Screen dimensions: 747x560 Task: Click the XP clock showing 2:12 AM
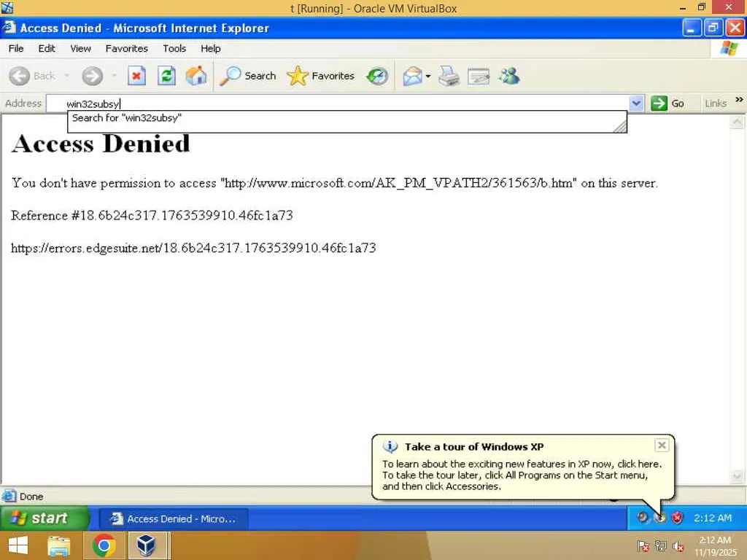[x=712, y=518]
